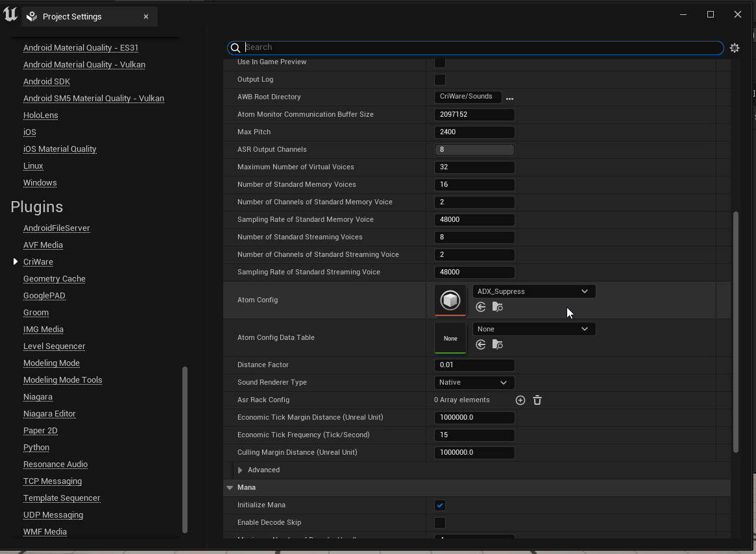Open Geometry Cache plugin settings
Screen dimensions: 756x554
[x=55, y=279]
